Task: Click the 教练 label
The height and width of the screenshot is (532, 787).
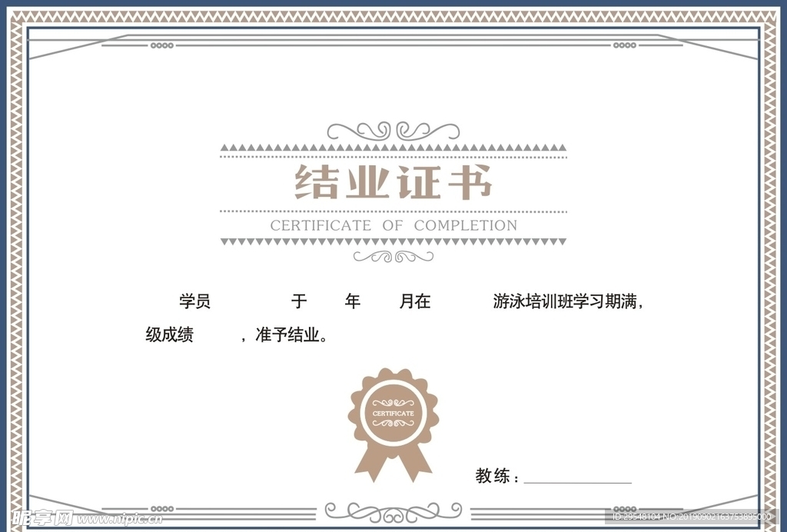Action: tap(493, 476)
